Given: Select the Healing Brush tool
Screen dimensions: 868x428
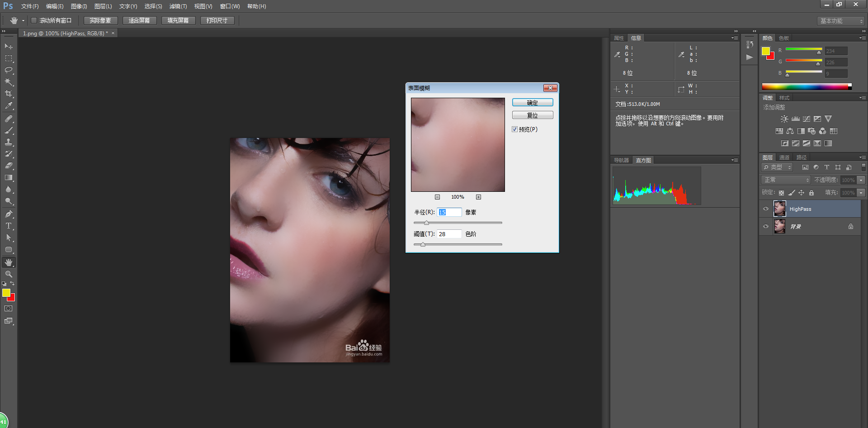Looking at the screenshot, I should click(x=9, y=119).
